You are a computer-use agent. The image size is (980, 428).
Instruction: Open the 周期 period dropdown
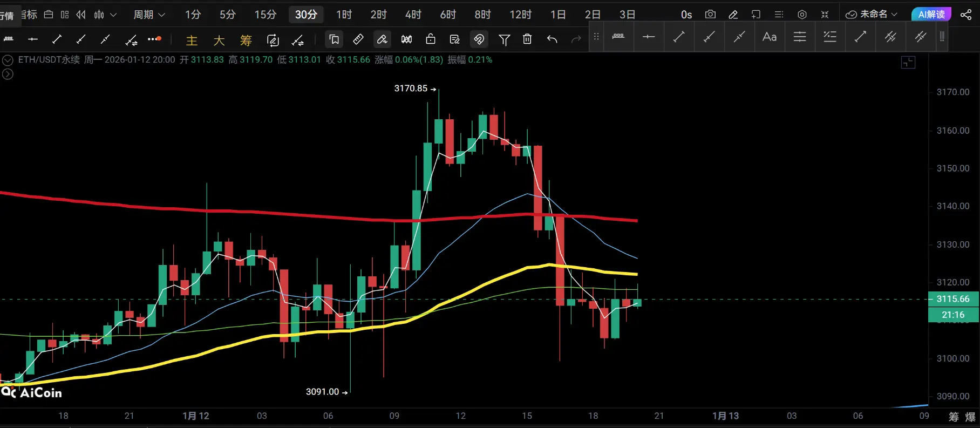click(149, 15)
